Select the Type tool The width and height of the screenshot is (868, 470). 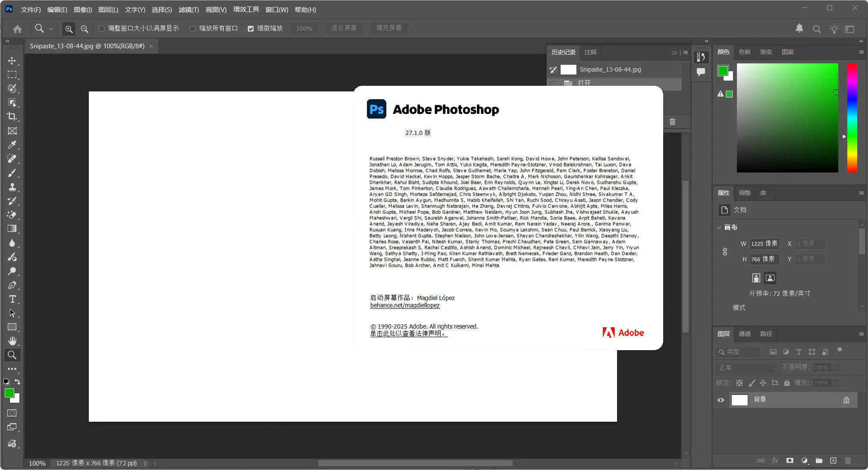tap(12, 298)
